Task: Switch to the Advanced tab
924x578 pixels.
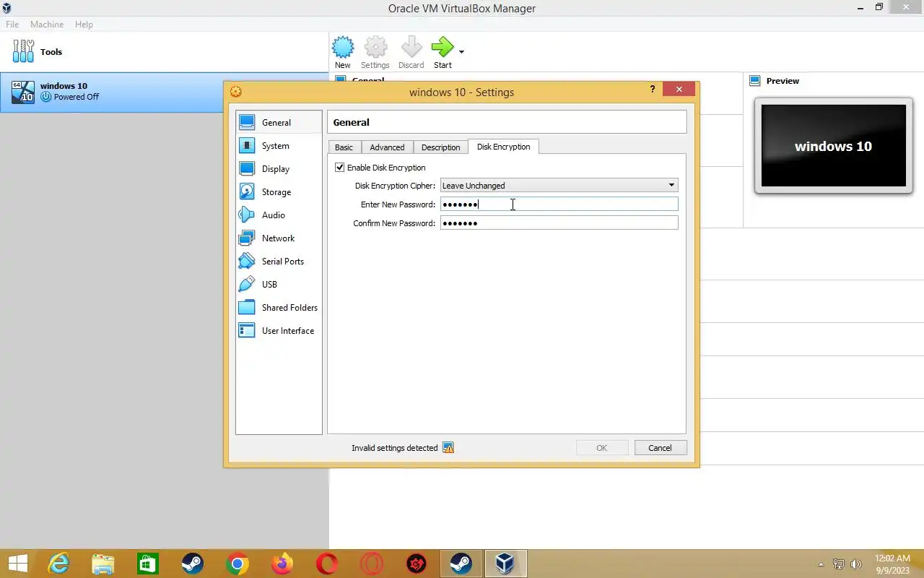Action: [387, 147]
